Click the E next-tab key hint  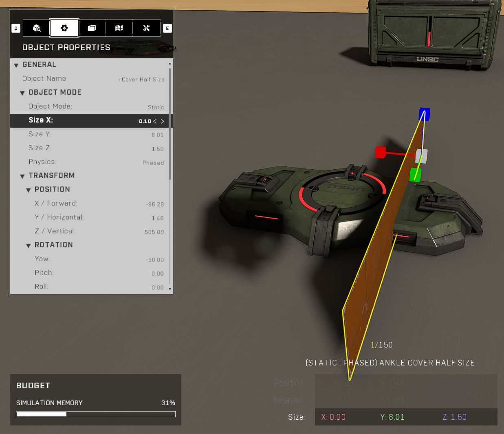pos(167,28)
